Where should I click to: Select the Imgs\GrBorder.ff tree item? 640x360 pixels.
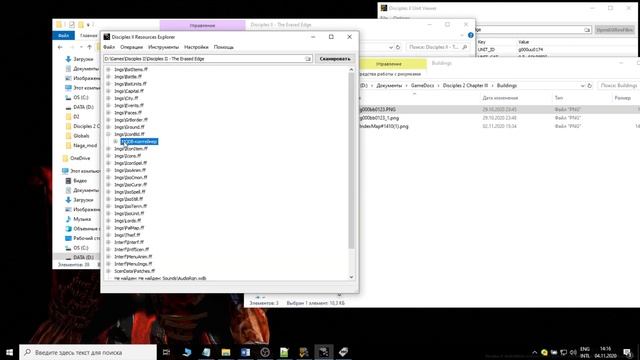[131, 120]
